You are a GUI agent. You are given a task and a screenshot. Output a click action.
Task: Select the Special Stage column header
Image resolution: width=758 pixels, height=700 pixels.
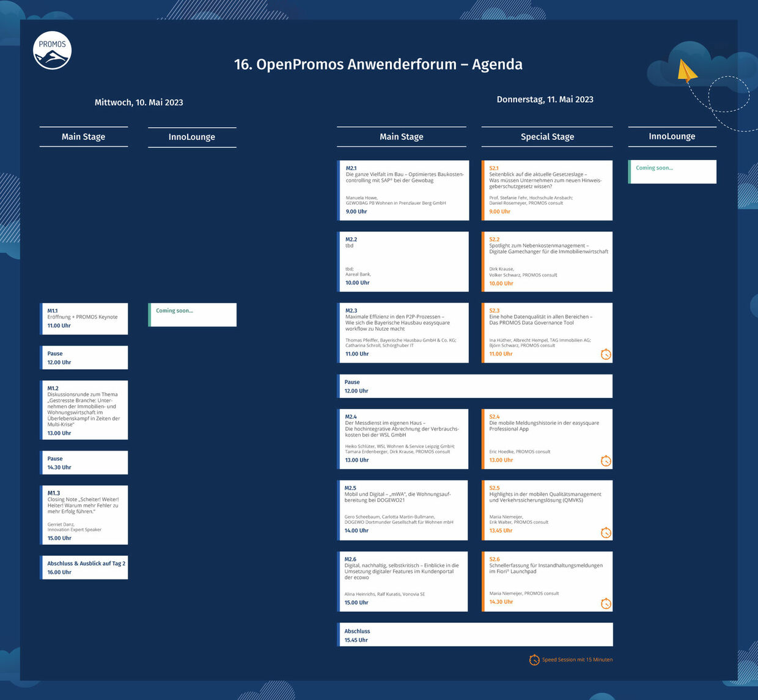(x=546, y=137)
